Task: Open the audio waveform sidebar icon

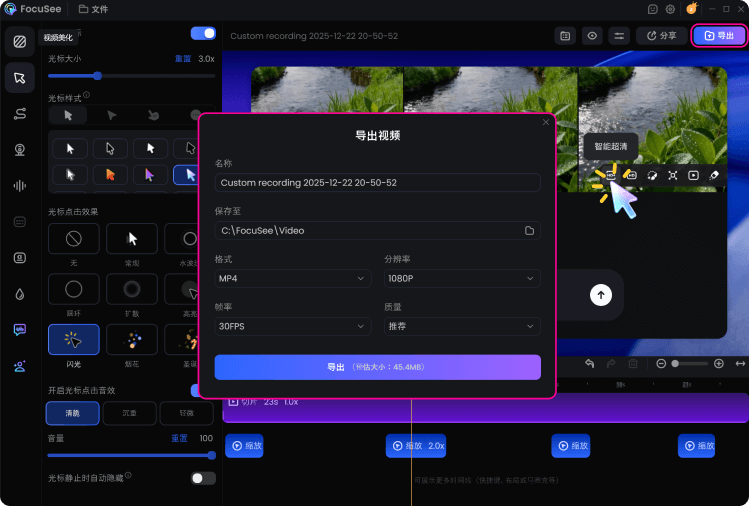Action: (x=20, y=185)
